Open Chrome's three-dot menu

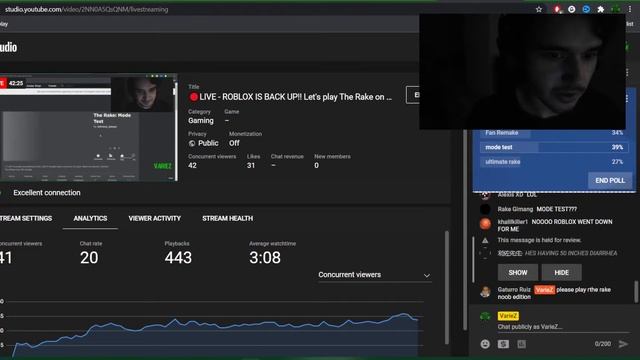[630, 9]
